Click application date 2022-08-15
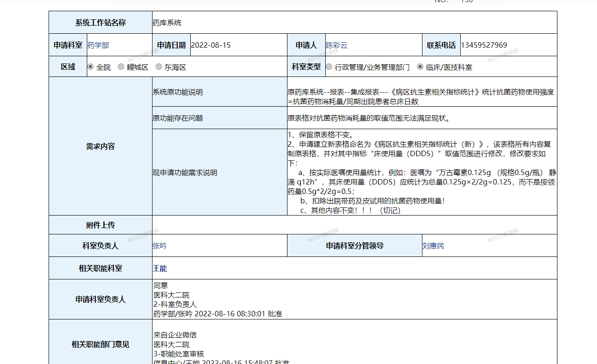Screen dimensions: 597x364 click(211, 45)
